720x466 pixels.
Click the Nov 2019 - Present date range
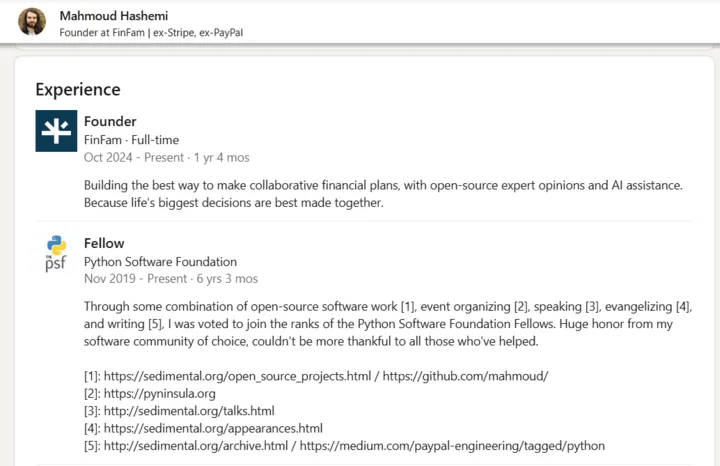(x=170, y=279)
